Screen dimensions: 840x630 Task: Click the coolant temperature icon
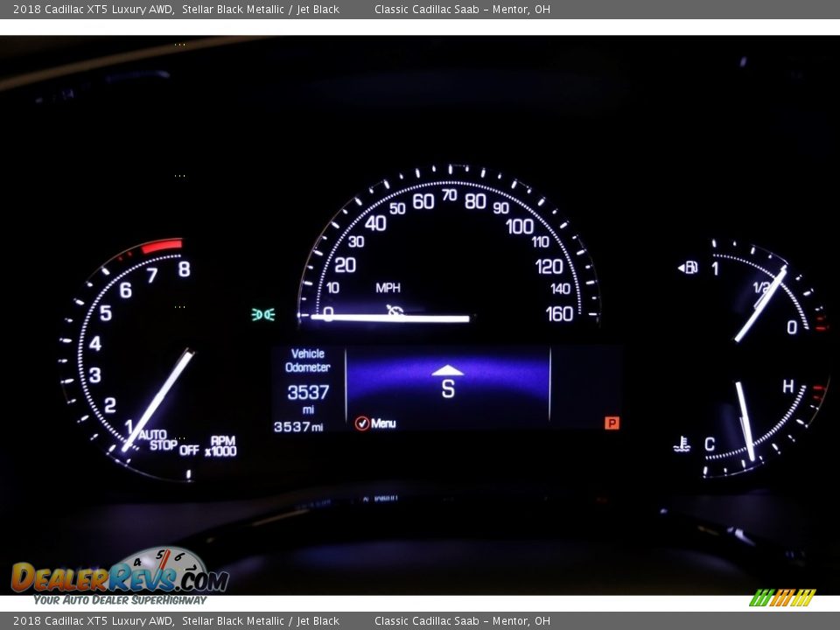coord(682,444)
